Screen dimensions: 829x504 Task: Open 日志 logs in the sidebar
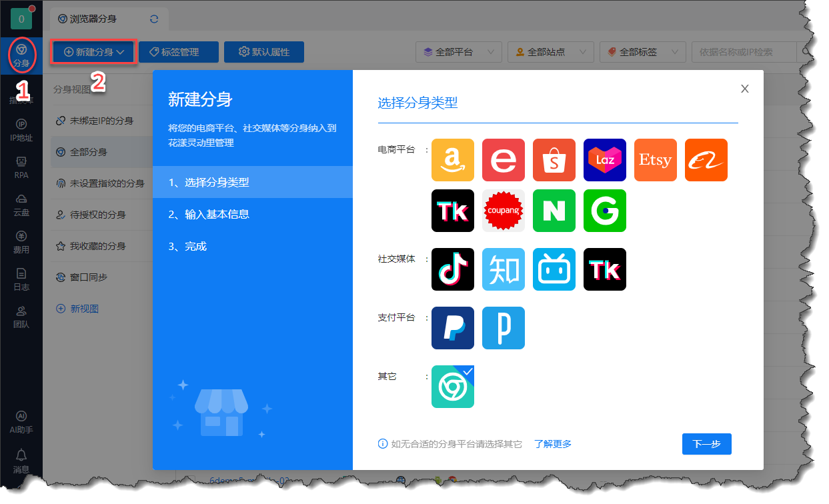point(21,280)
